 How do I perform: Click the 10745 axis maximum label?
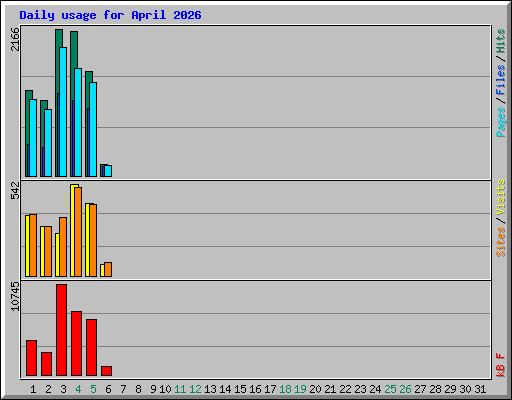point(15,296)
